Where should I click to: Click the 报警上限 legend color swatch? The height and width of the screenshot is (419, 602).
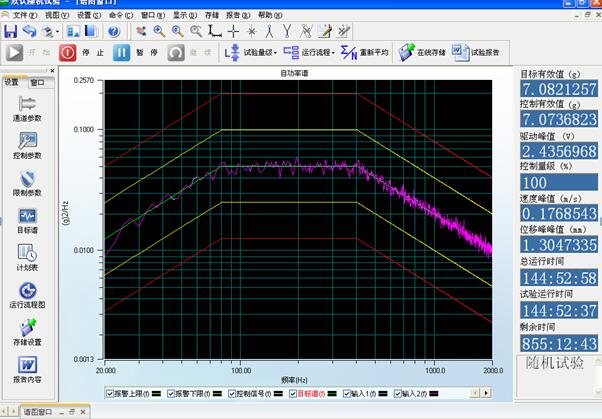click(157, 394)
